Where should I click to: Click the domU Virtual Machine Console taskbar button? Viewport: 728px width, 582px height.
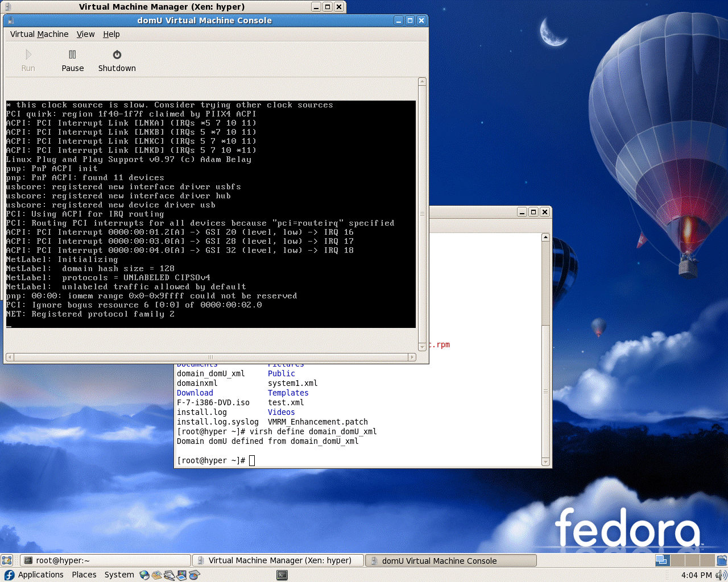(450, 560)
